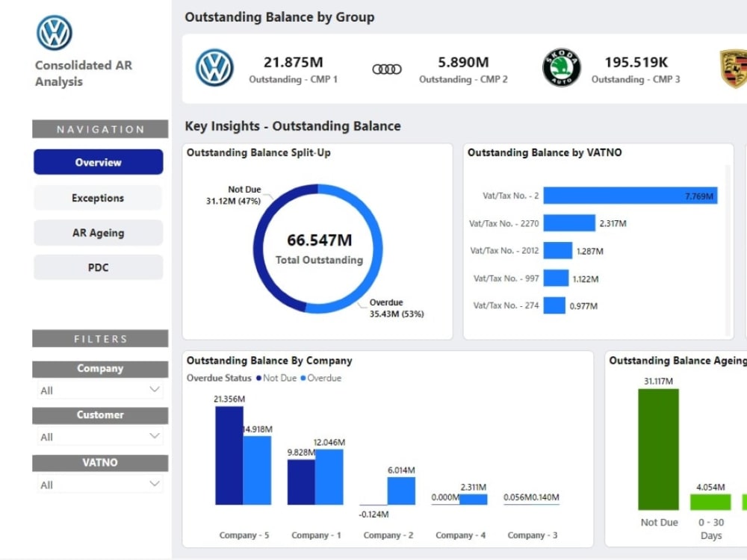Expand the Customer filter dropdown
The image size is (747, 560).
[100, 437]
